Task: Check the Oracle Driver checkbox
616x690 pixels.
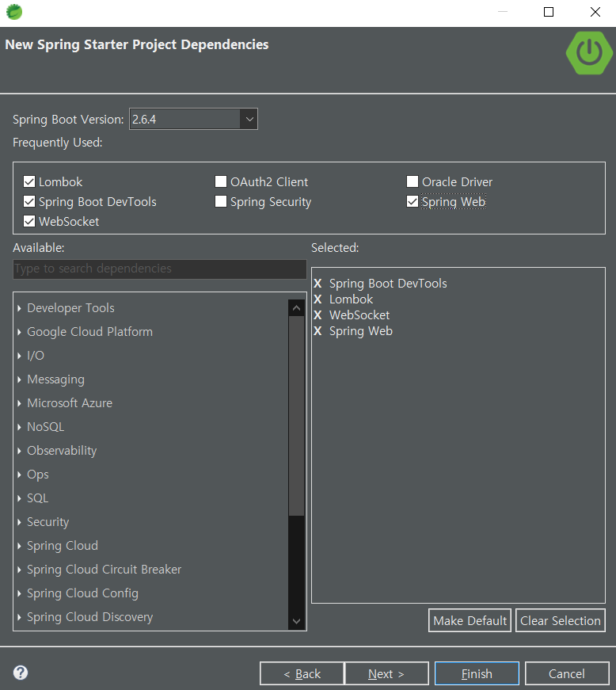Action: point(413,181)
